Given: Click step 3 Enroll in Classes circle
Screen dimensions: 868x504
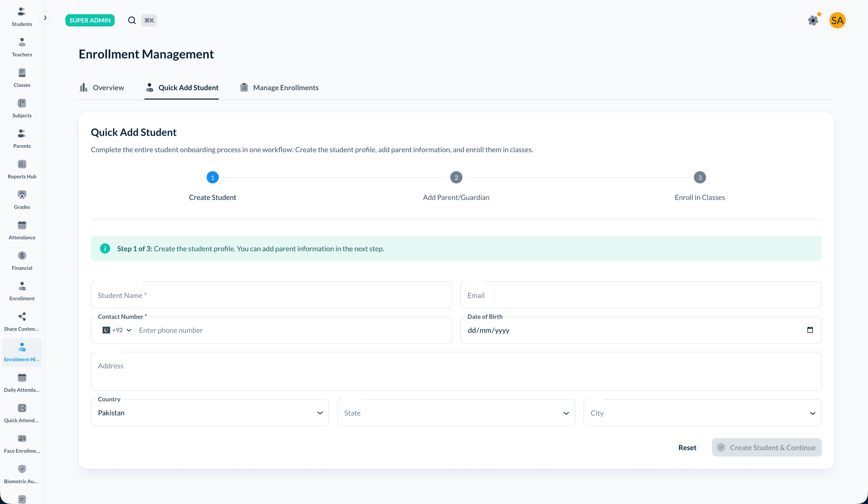Looking at the screenshot, I should (700, 177).
